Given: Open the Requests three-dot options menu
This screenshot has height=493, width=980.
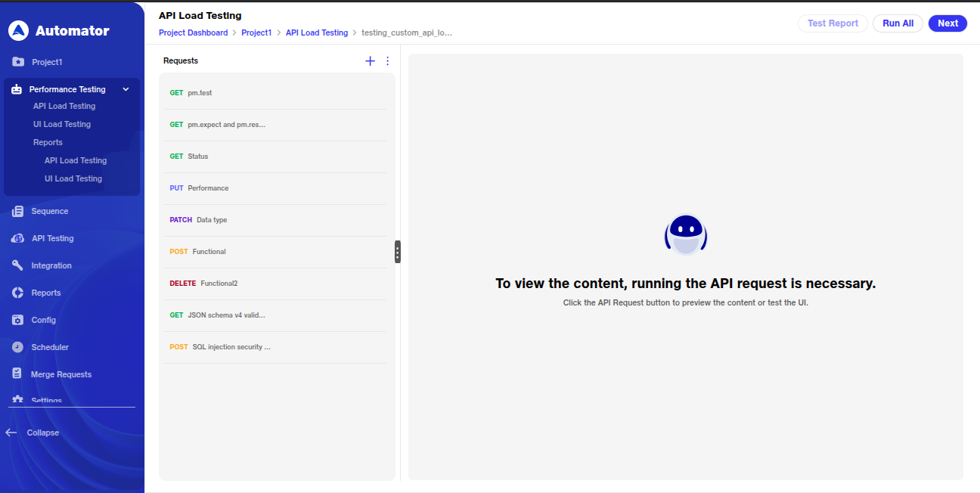Looking at the screenshot, I should click(388, 61).
